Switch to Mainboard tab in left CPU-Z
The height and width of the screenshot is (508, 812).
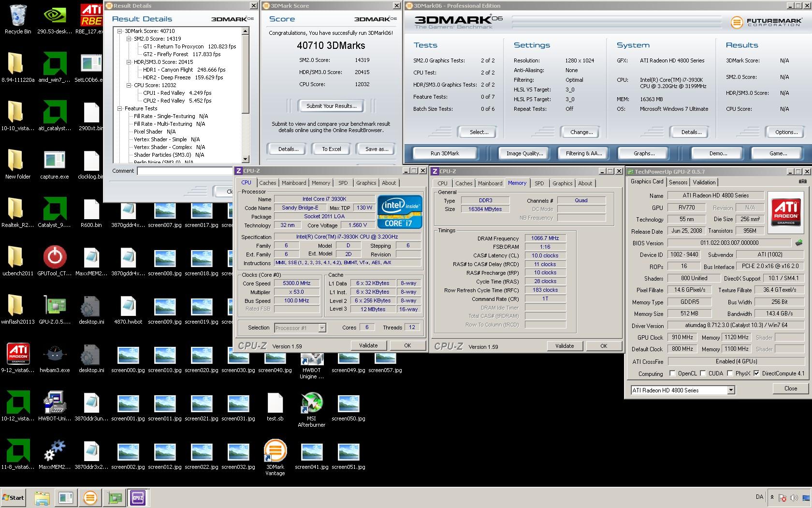pos(294,183)
